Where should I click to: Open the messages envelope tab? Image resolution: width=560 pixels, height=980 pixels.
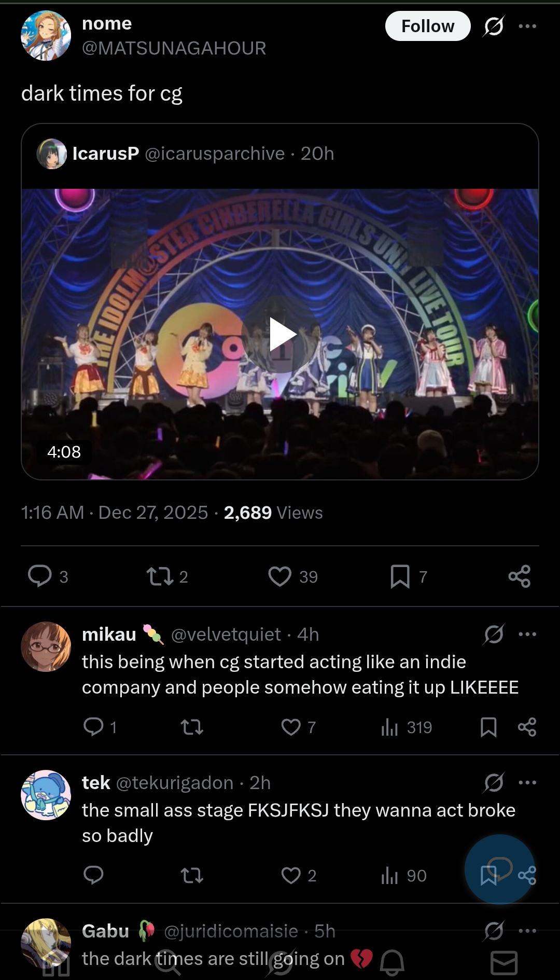tap(504, 963)
